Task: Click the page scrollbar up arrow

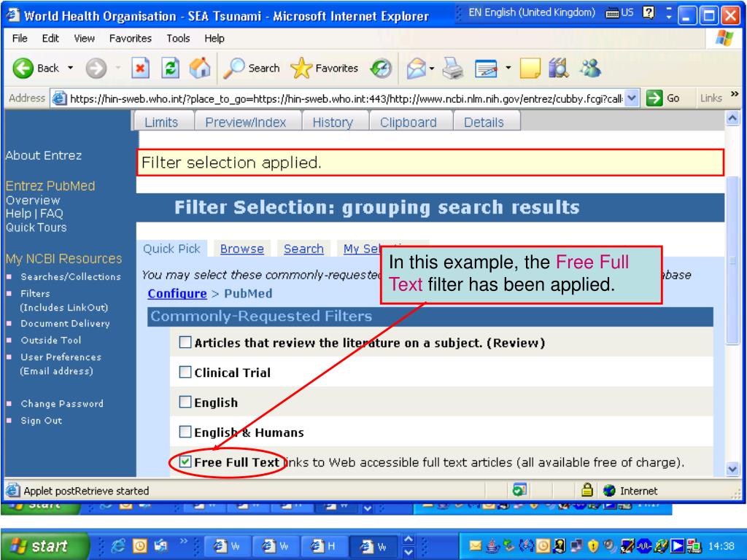Action: (x=732, y=117)
